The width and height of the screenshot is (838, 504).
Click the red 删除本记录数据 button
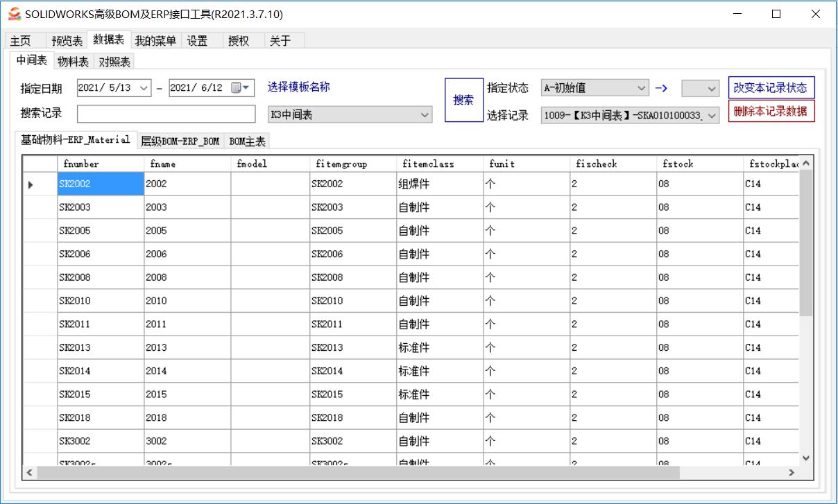point(771,111)
